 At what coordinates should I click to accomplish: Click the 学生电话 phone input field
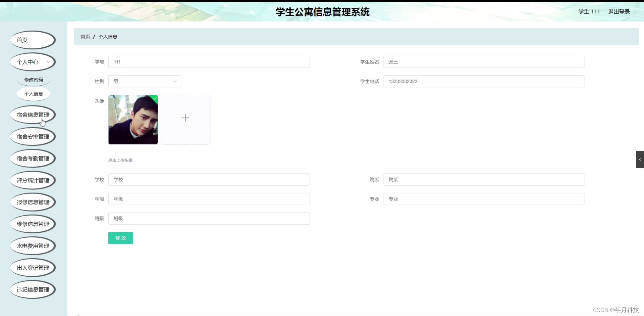coord(483,81)
